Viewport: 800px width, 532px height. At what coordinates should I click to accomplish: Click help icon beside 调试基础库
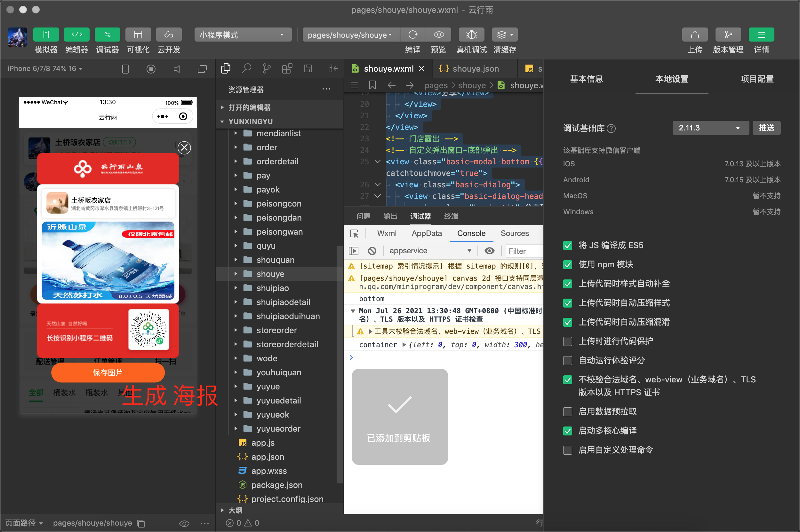pos(611,128)
